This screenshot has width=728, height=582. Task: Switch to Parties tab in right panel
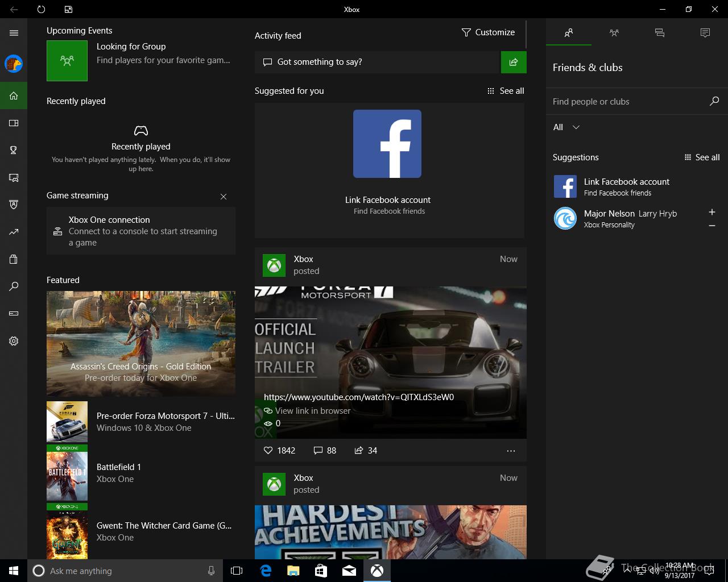coord(614,33)
